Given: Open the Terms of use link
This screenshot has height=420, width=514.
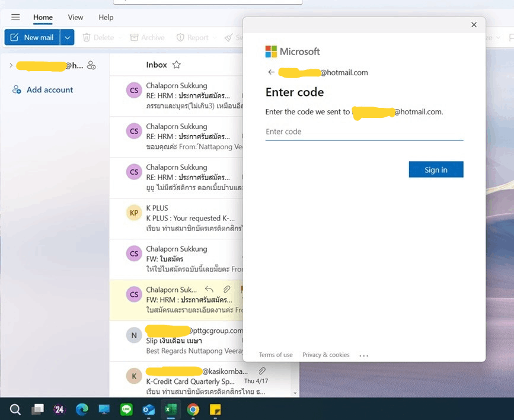Looking at the screenshot, I should [276, 355].
